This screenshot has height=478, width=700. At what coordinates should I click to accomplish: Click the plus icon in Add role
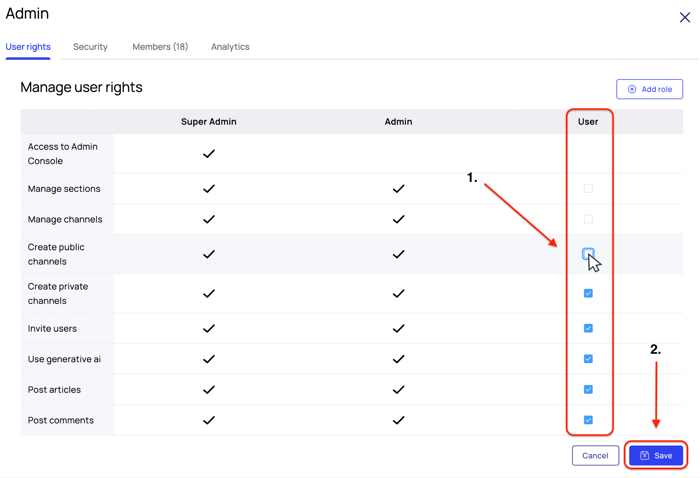pyautogui.click(x=632, y=90)
